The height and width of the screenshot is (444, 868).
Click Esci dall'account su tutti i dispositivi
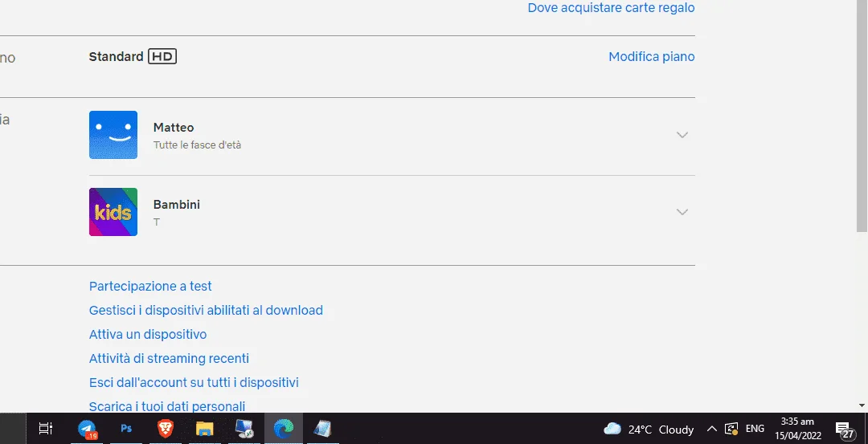coord(194,383)
